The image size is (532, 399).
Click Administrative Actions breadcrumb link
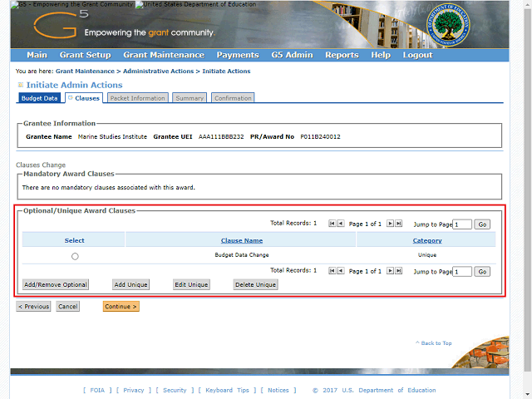[158, 71]
